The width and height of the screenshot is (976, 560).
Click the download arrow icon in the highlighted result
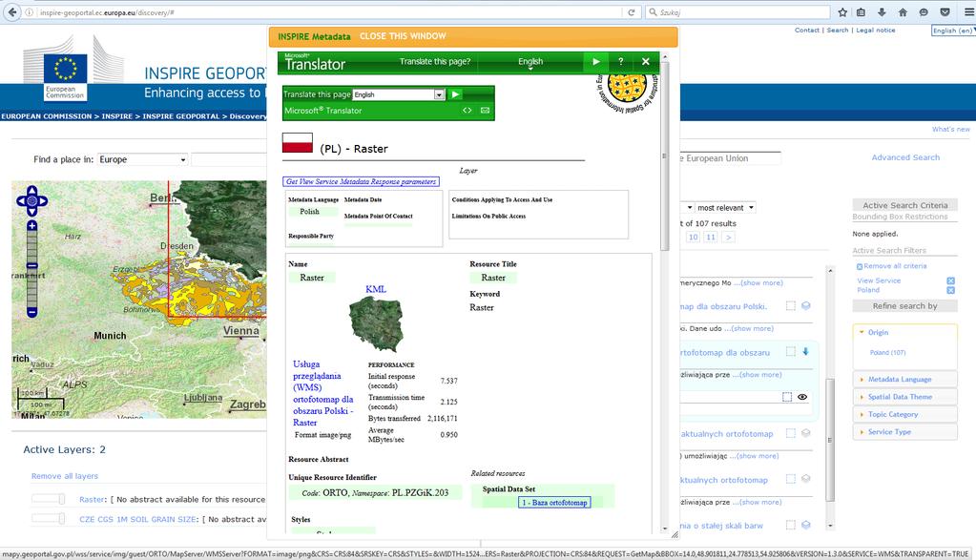point(805,352)
